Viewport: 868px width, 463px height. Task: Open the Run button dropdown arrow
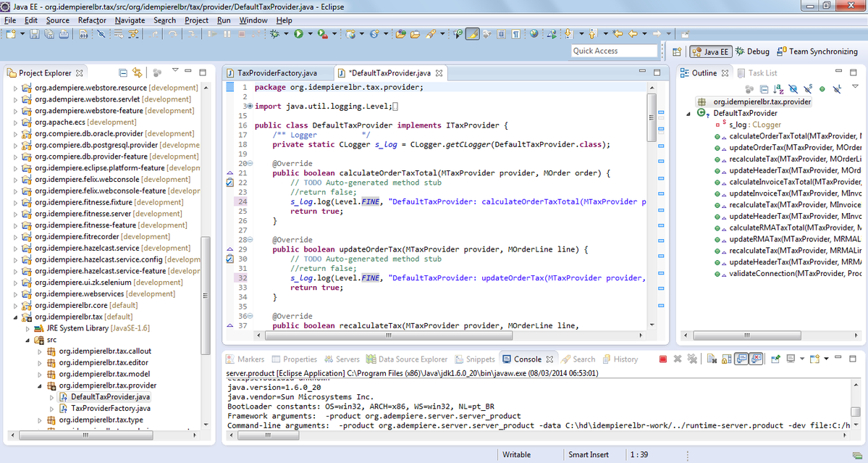pyautogui.click(x=309, y=34)
